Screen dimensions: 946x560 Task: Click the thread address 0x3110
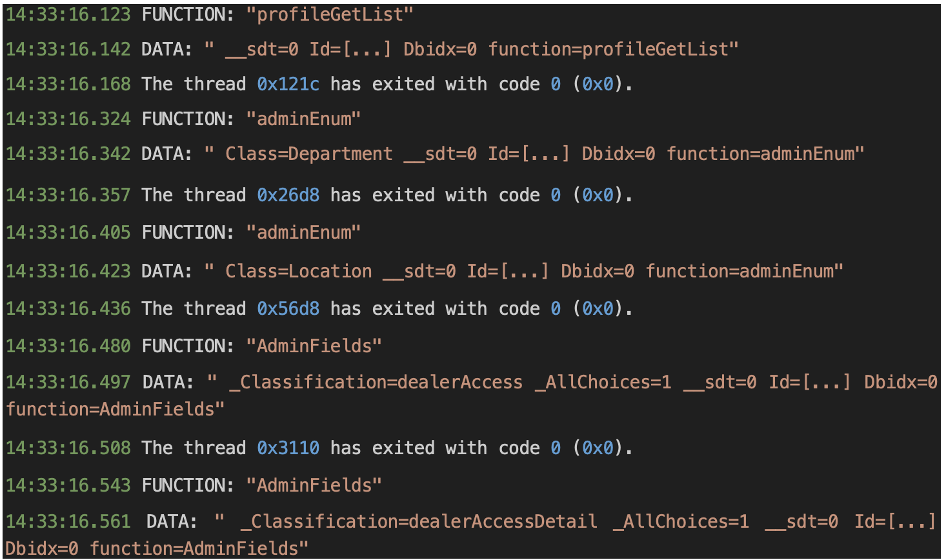point(288,448)
